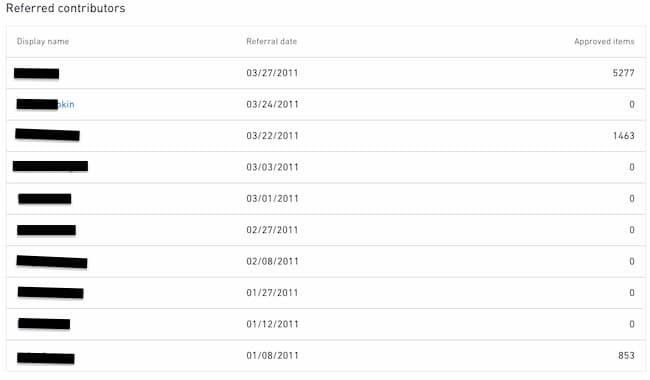Open redacted contributor referred on 01/27/2011
650x380 pixels.
pyautogui.click(x=51, y=293)
